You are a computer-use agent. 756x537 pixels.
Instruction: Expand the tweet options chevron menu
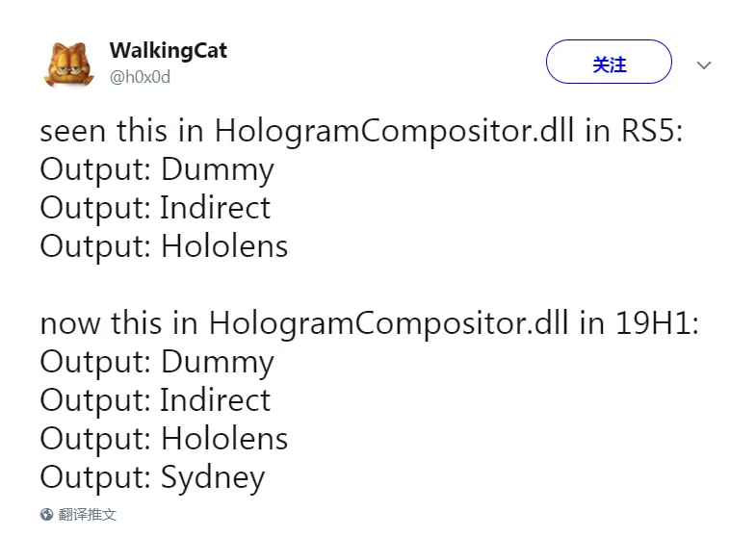pyautogui.click(x=704, y=65)
